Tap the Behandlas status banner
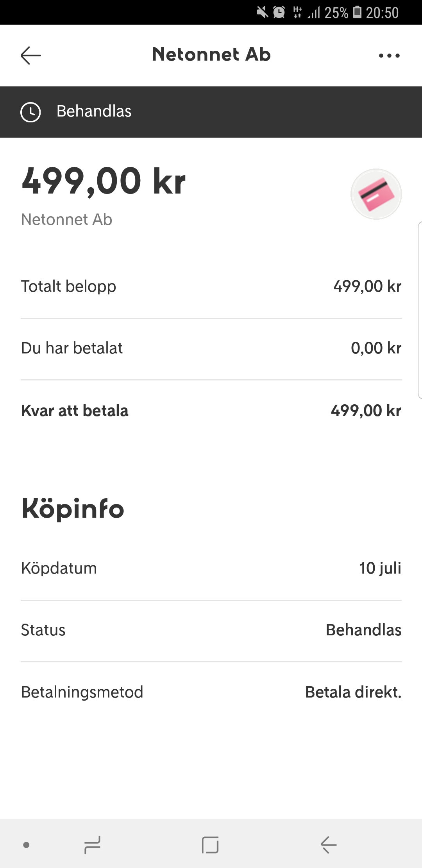Image resolution: width=422 pixels, height=868 pixels. pyautogui.click(x=211, y=112)
